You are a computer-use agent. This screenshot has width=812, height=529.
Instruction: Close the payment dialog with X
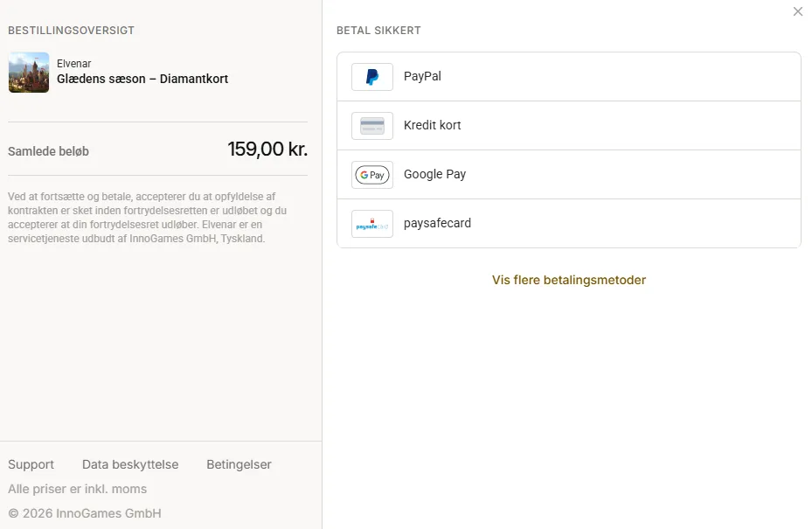(x=797, y=11)
